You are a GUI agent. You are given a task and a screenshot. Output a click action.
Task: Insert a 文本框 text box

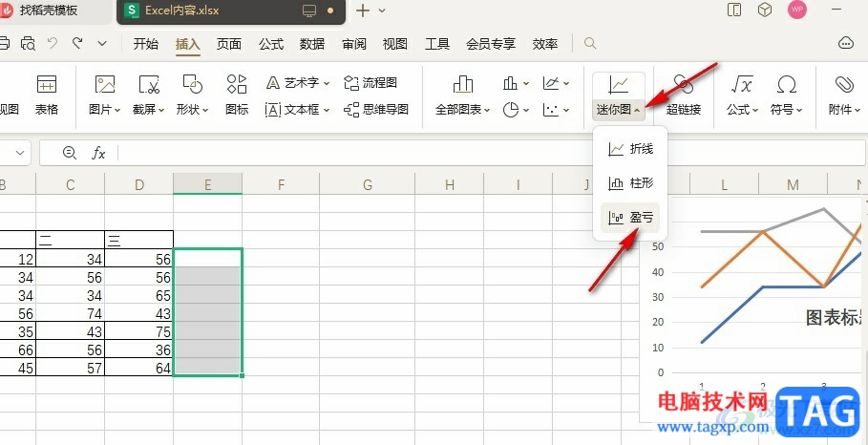(297, 110)
